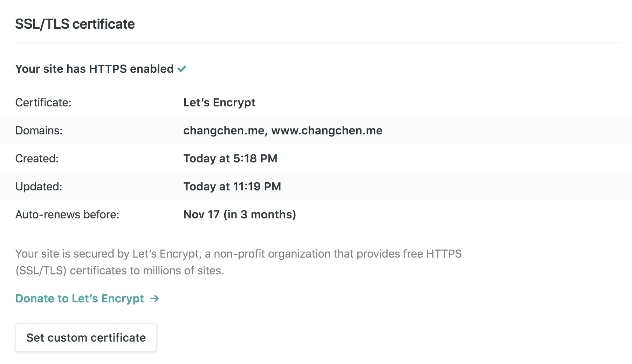This screenshot has height=364, width=632.
Task: Open the Donate to Let's Encrypt link
Action: 80,299
